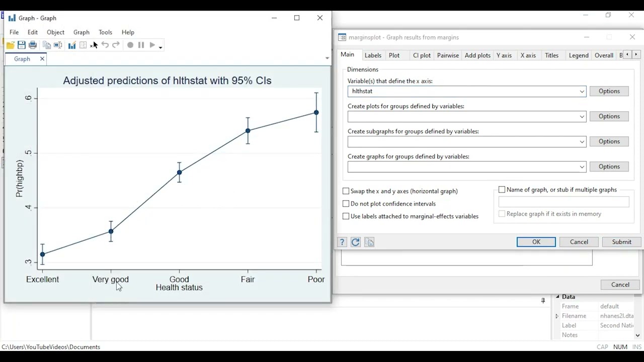
Task: Collapse the Data section in Properties
Action: pyautogui.click(x=557, y=297)
